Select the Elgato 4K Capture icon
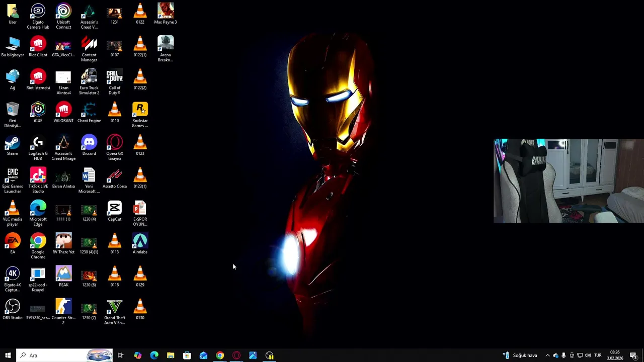This screenshot has width=644, height=362. [x=13, y=279]
